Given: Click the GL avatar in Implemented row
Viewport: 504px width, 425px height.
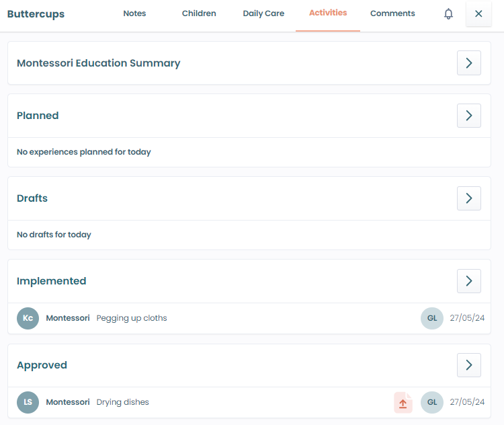Looking at the screenshot, I should tap(431, 318).
